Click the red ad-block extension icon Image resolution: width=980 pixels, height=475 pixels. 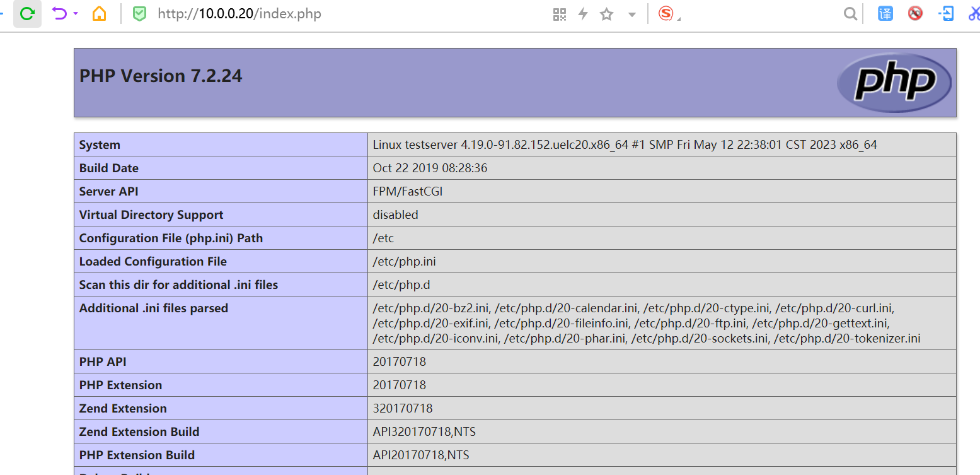(915, 13)
